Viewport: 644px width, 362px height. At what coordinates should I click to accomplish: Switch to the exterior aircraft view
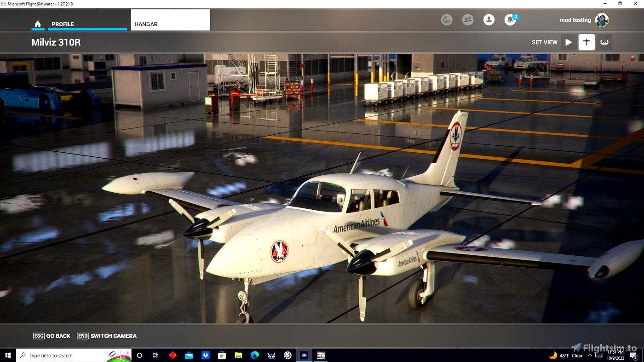[x=586, y=42]
